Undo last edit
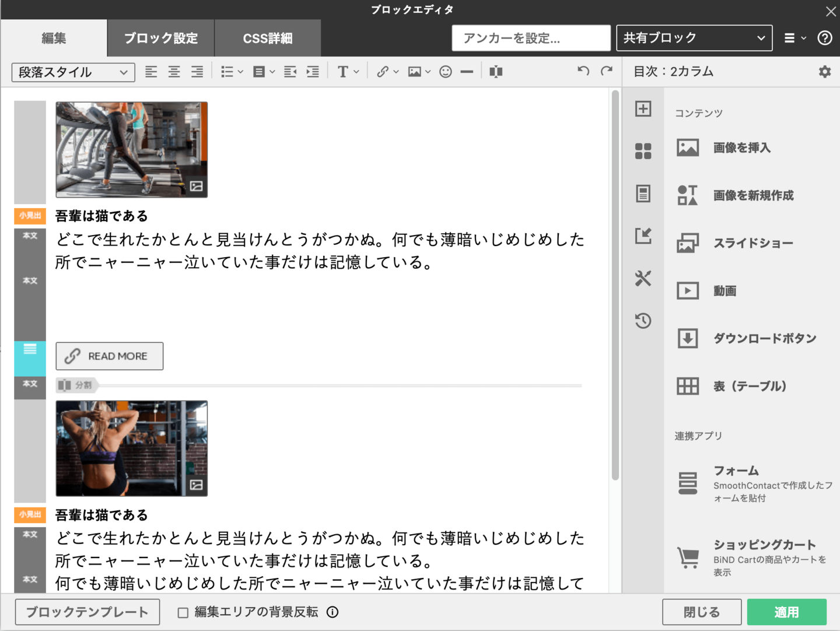 [583, 71]
